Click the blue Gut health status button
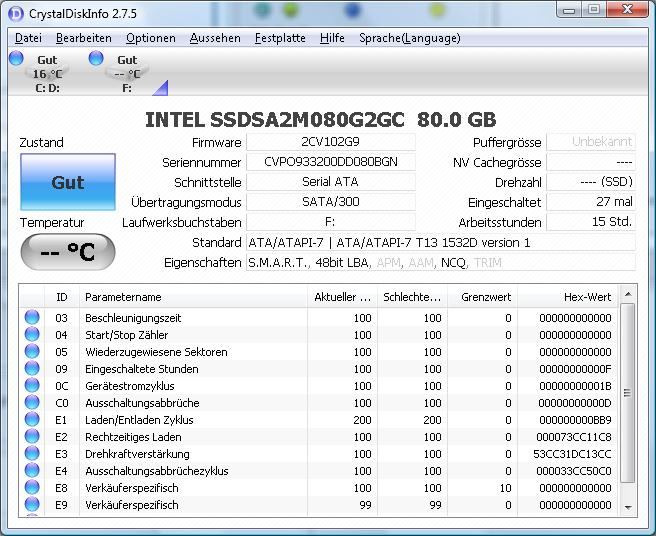 tap(68, 182)
